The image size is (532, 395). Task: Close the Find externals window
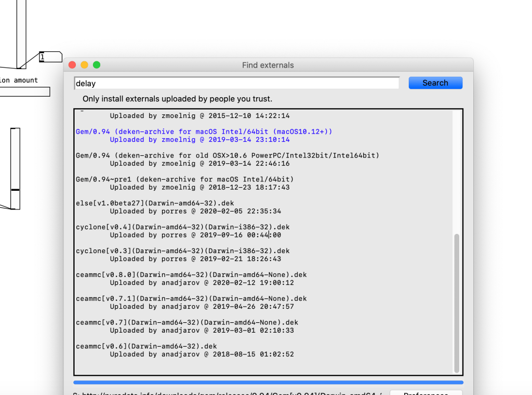click(72, 65)
